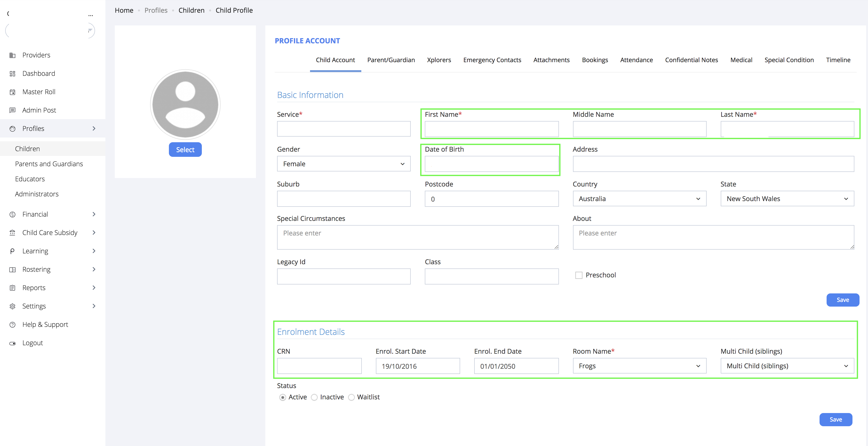Image resolution: width=868 pixels, height=446 pixels.
Task: Click the default avatar profile picture
Action: pyautogui.click(x=185, y=104)
